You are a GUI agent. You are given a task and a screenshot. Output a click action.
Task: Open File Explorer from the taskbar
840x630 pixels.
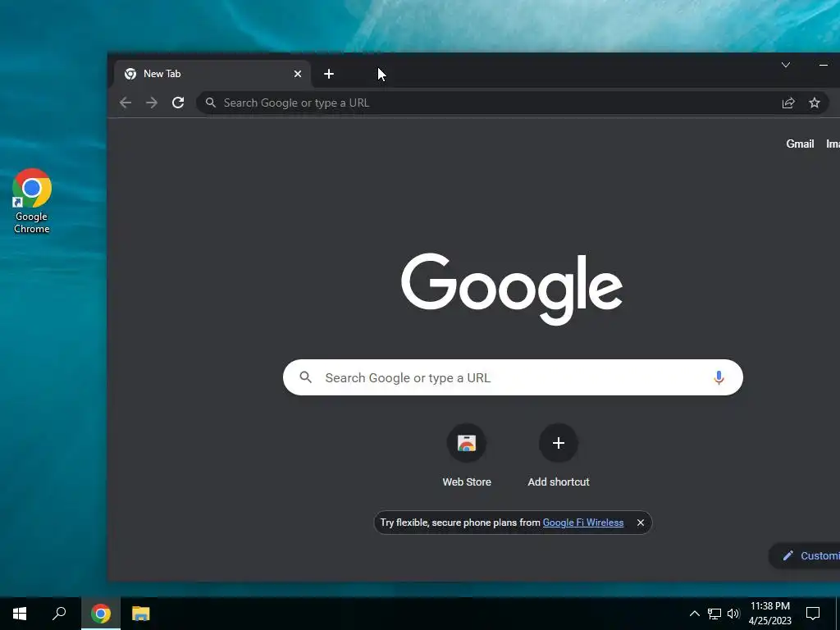141,614
